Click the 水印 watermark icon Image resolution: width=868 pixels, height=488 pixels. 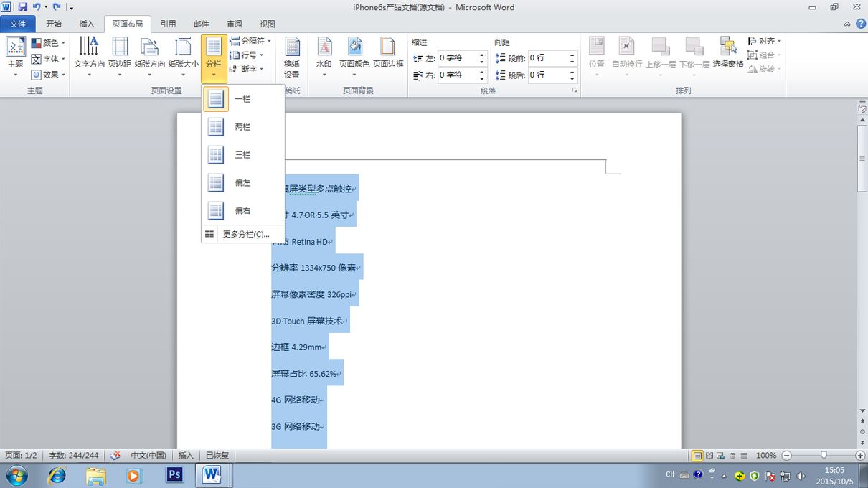click(x=324, y=47)
